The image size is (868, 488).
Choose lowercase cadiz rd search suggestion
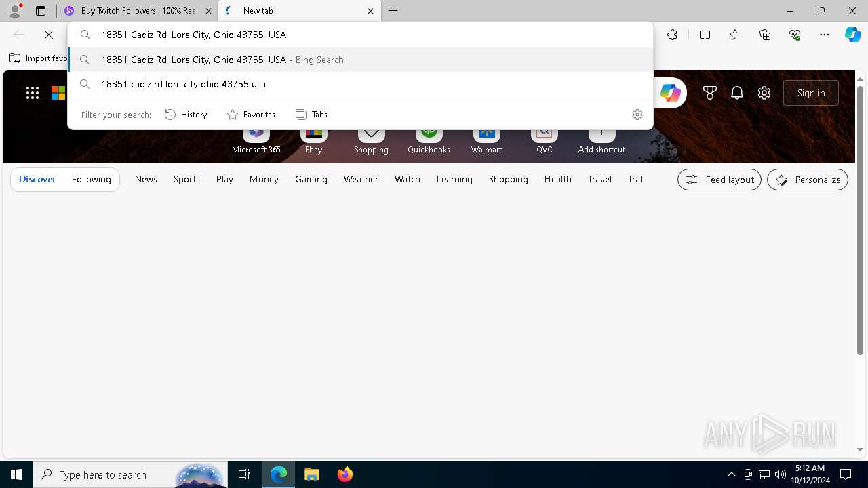360,84
